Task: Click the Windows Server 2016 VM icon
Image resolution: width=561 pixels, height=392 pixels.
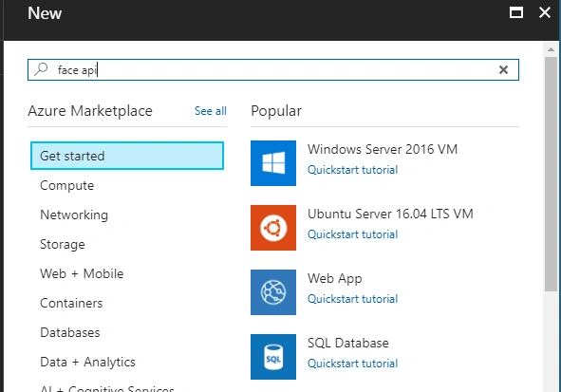Action: tap(273, 163)
